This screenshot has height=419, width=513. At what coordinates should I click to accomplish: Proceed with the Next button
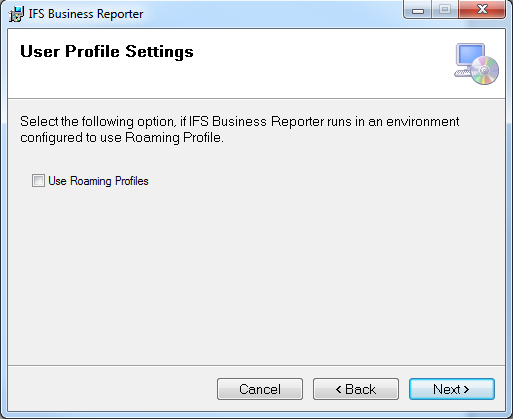(x=452, y=389)
